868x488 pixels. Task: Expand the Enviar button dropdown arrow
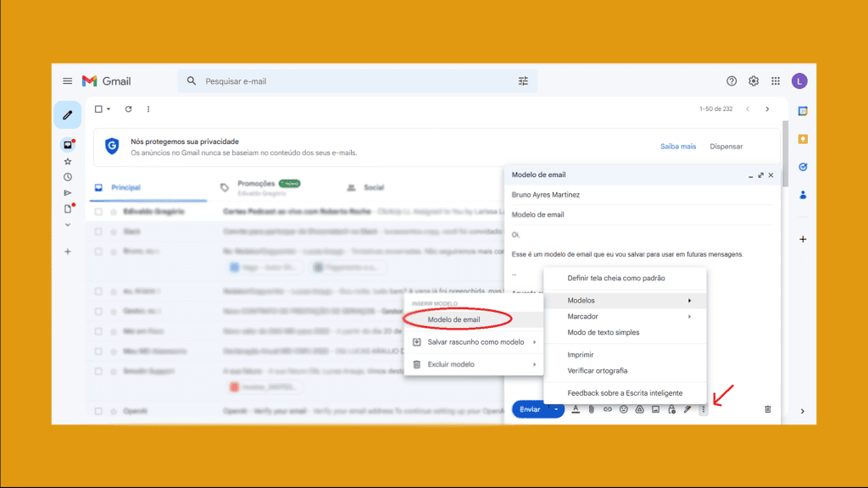[x=555, y=409]
